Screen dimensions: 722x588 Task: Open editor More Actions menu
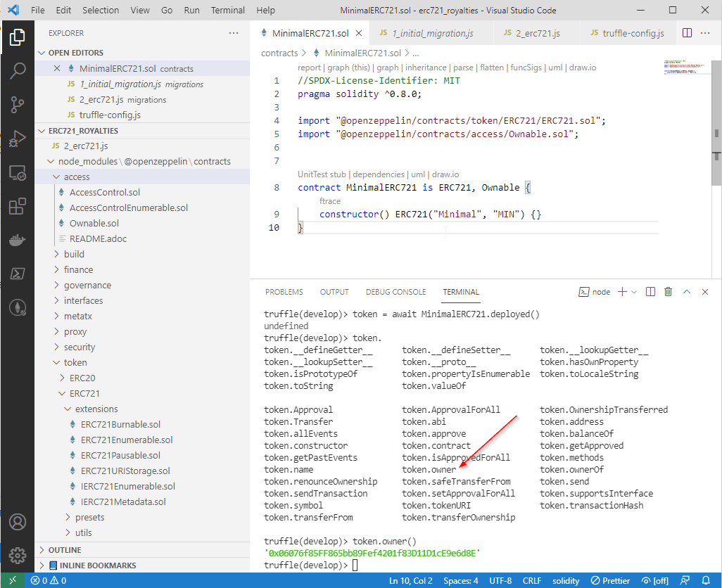(x=705, y=33)
